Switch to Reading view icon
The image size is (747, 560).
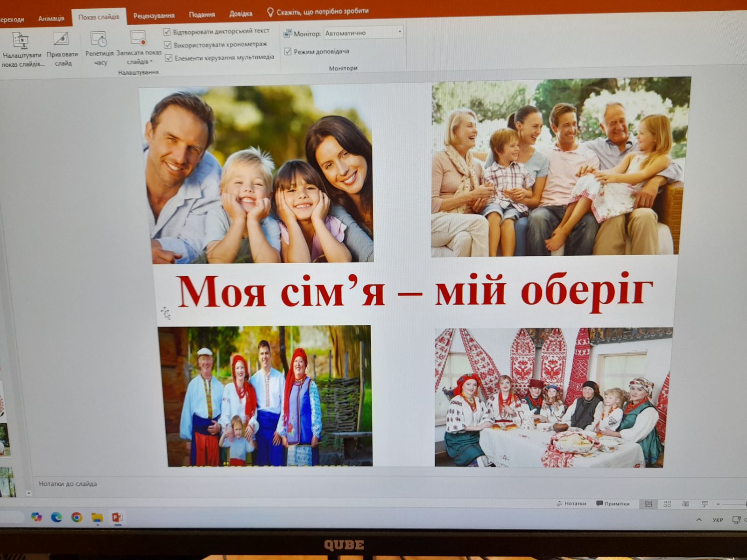pyautogui.click(x=686, y=504)
